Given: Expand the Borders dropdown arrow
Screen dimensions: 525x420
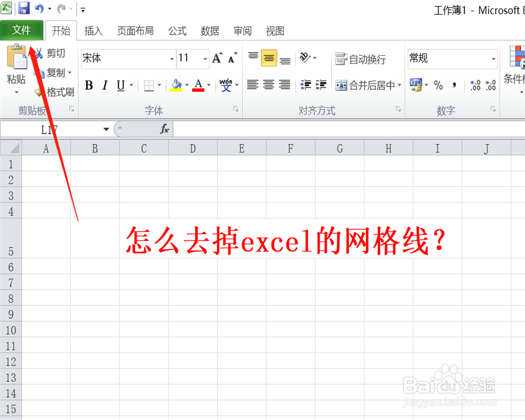Looking at the screenshot, I should tap(160, 85).
